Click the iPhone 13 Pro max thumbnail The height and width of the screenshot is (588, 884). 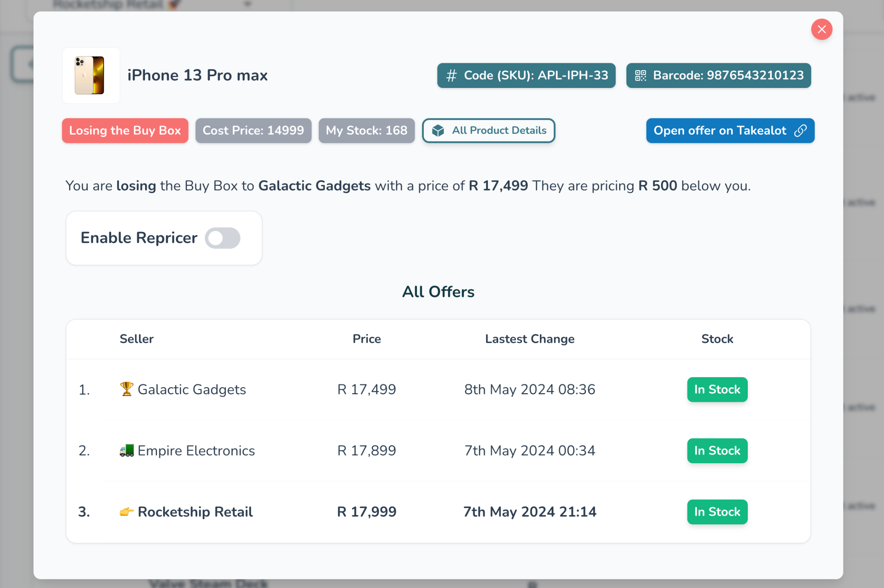point(91,75)
